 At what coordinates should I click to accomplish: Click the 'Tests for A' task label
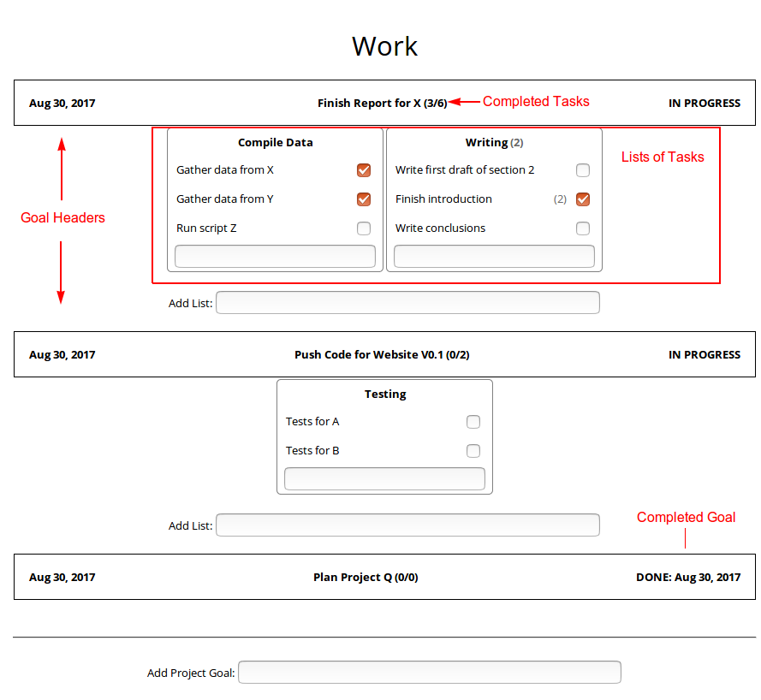click(x=312, y=422)
